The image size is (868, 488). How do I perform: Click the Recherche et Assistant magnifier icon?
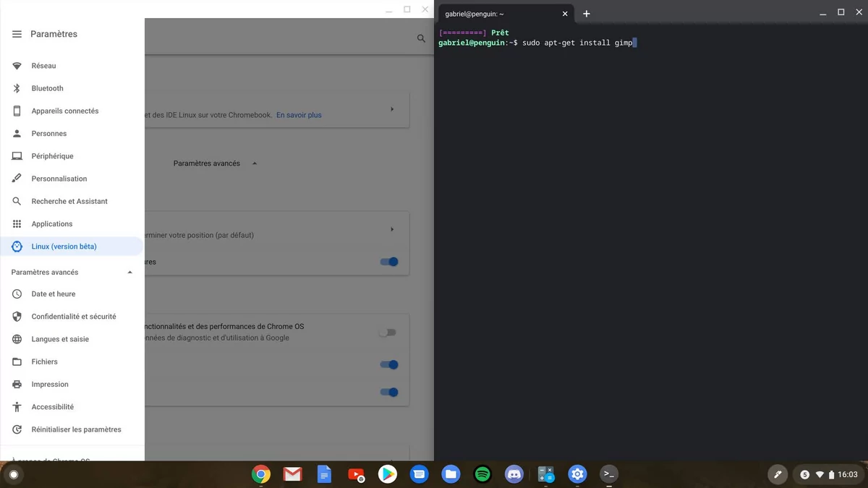click(x=17, y=201)
